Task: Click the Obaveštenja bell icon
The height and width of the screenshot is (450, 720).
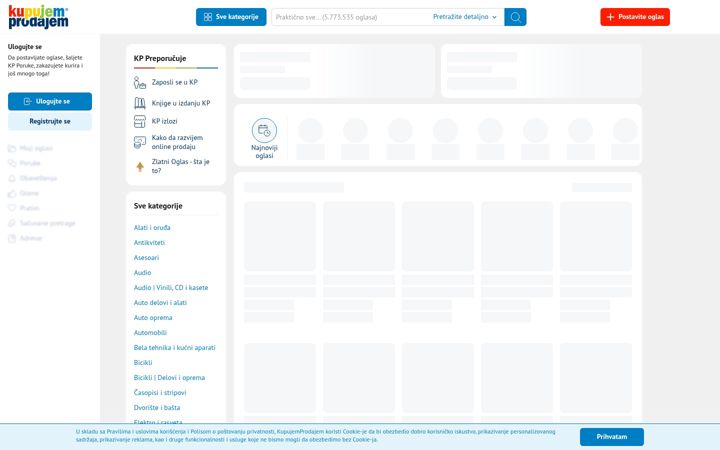Action: coord(12,178)
